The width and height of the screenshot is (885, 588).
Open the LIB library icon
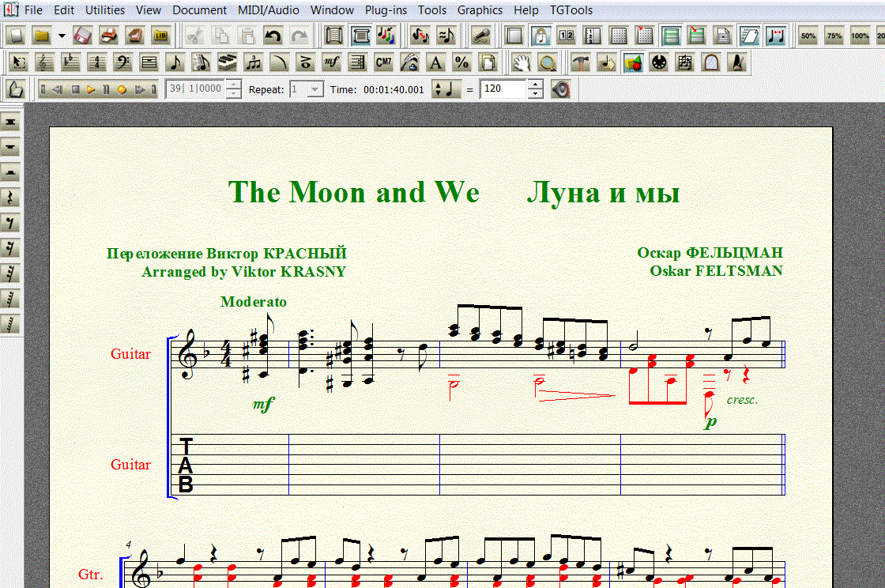tap(161, 36)
